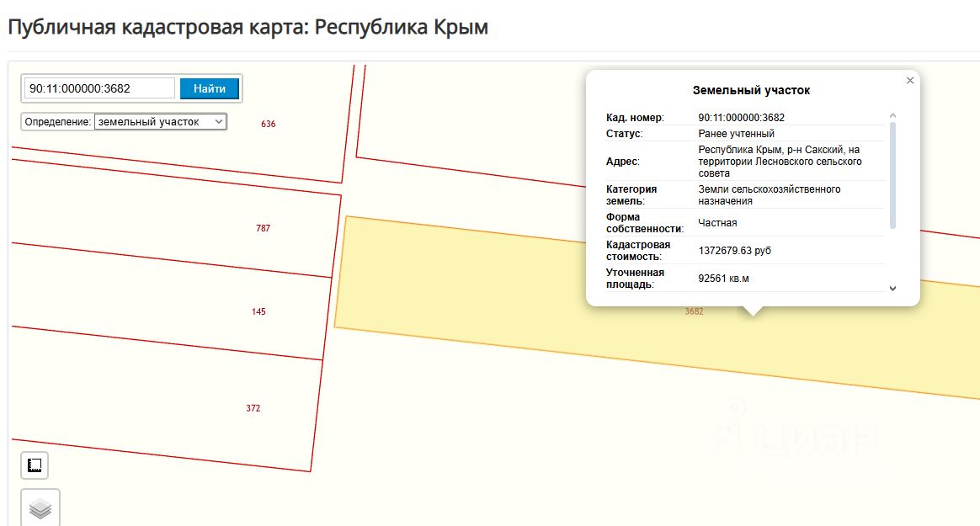Image resolution: width=980 pixels, height=526 pixels.
Task: Click the Найти search button
Action: 210,88
